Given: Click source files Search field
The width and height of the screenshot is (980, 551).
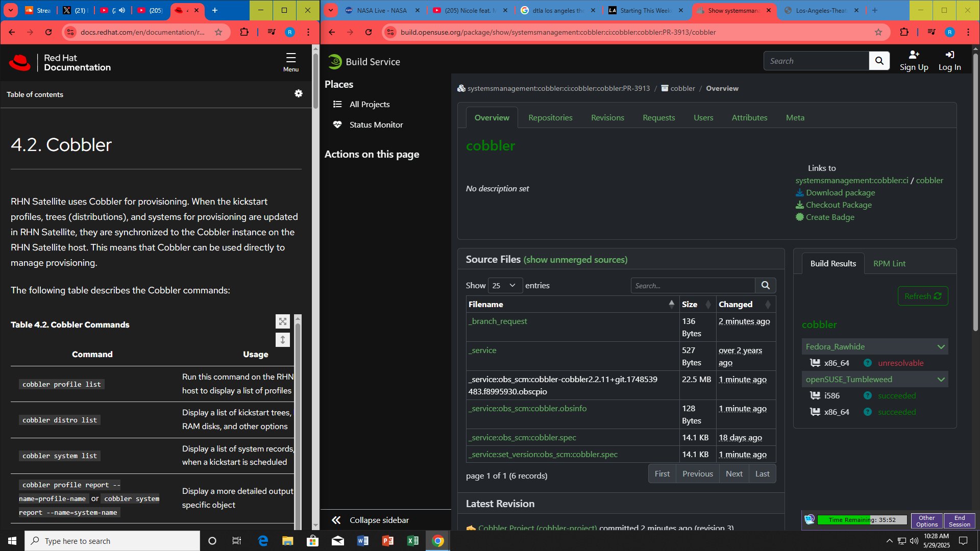Looking at the screenshot, I should (693, 285).
